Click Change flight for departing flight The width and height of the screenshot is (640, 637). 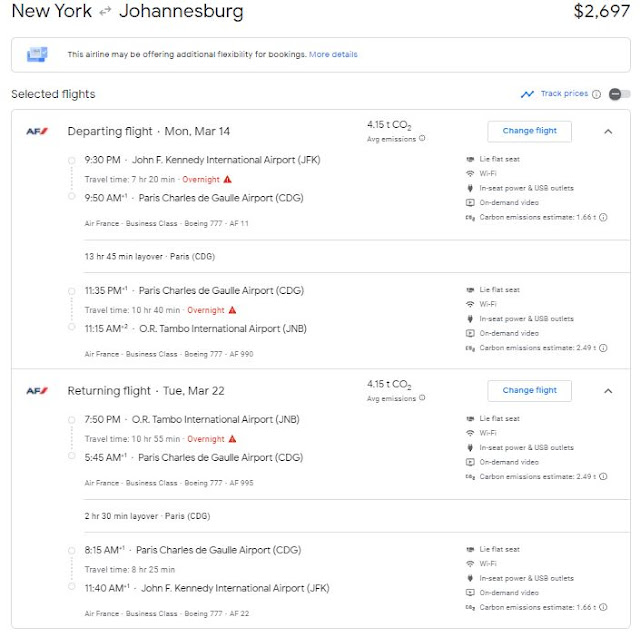(529, 131)
